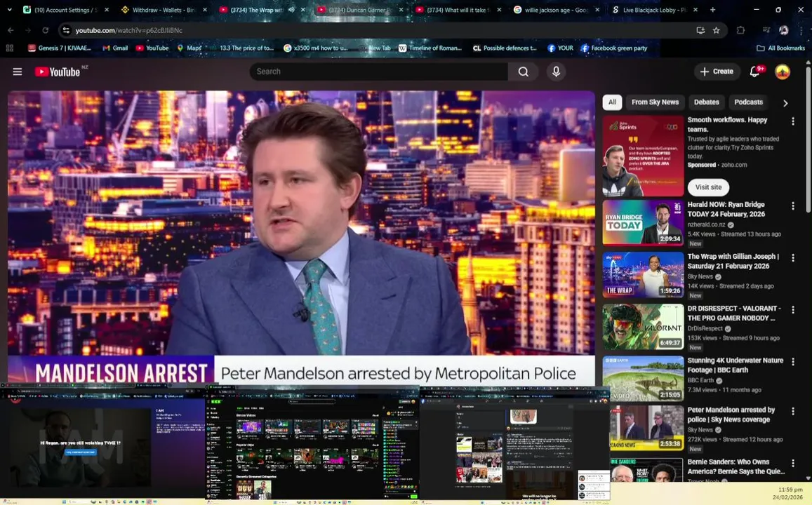Click still watching confirm button in preview

(x=80, y=452)
